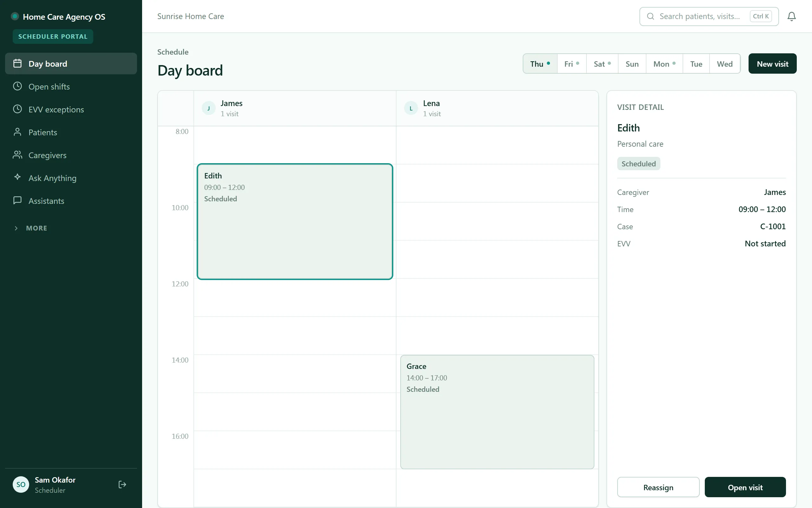
Task: Click the Lena column header name
Action: click(x=431, y=103)
